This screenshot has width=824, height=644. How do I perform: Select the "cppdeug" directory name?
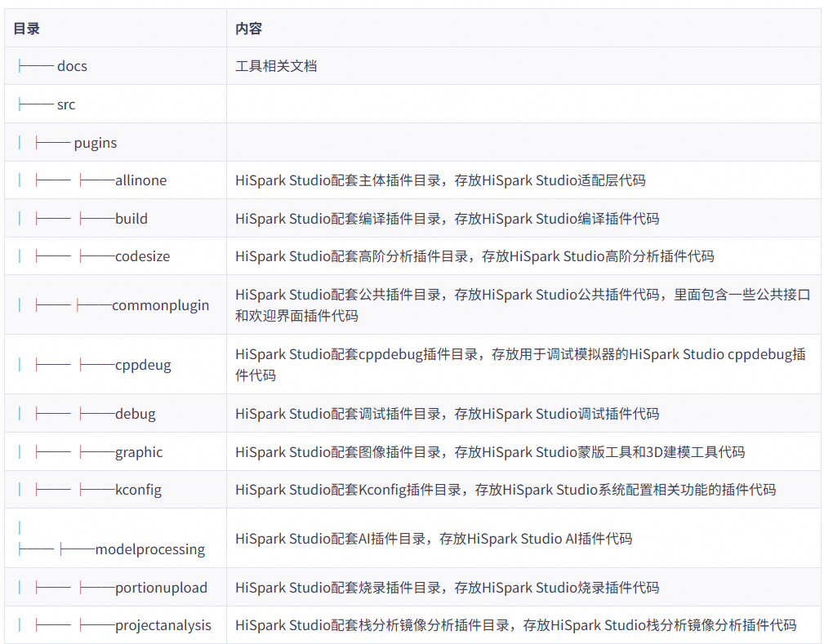point(143,365)
